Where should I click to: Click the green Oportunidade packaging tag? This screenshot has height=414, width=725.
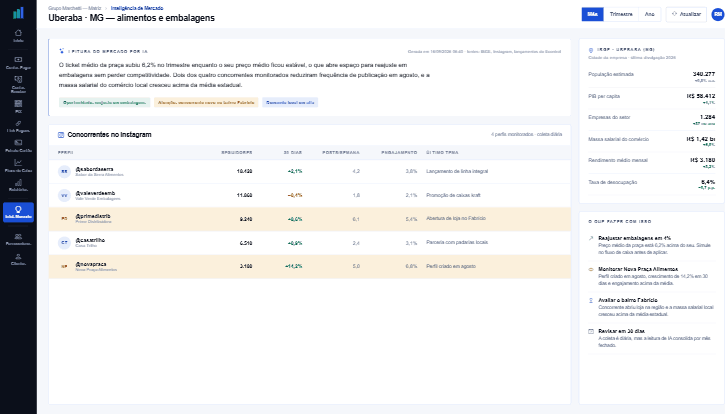pyautogui.click(x=104, y=103)
